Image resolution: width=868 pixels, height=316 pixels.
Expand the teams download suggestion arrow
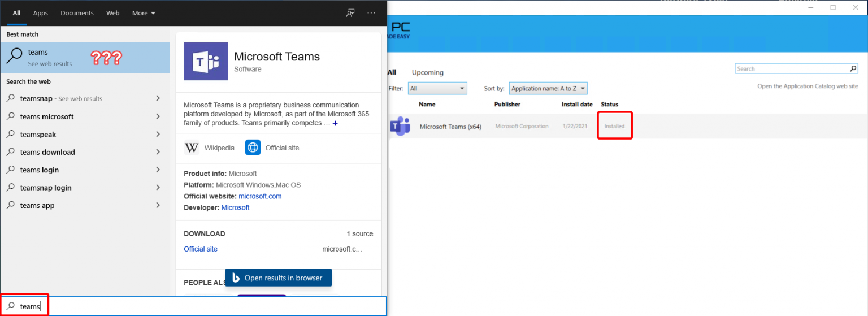point(158,152)
